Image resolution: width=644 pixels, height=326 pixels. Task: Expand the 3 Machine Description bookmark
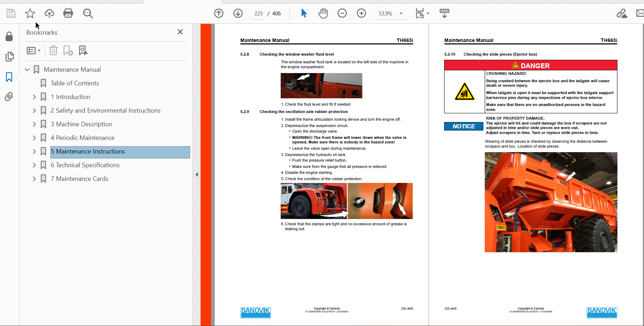coord(34,124)
